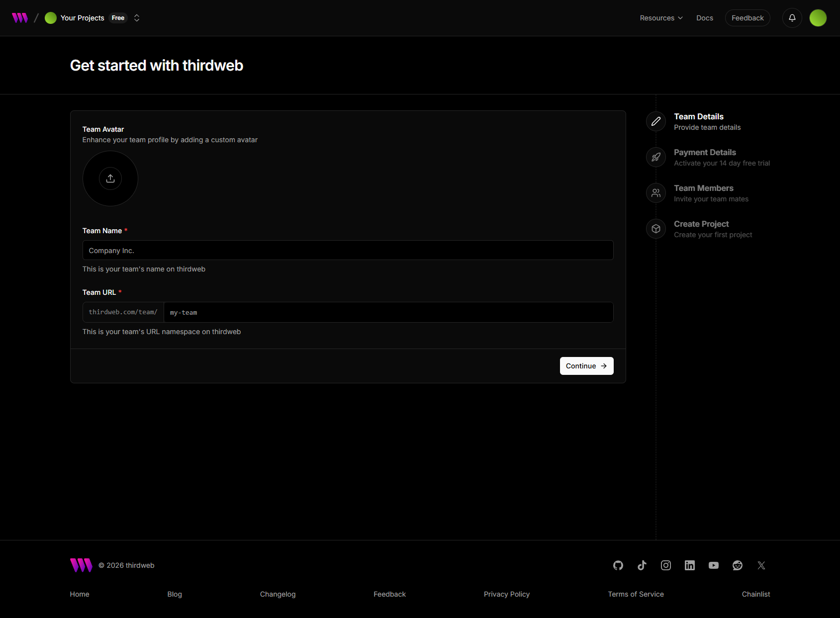Click 'Provide team details' text
840x618 pixels.
click(707, 127)
